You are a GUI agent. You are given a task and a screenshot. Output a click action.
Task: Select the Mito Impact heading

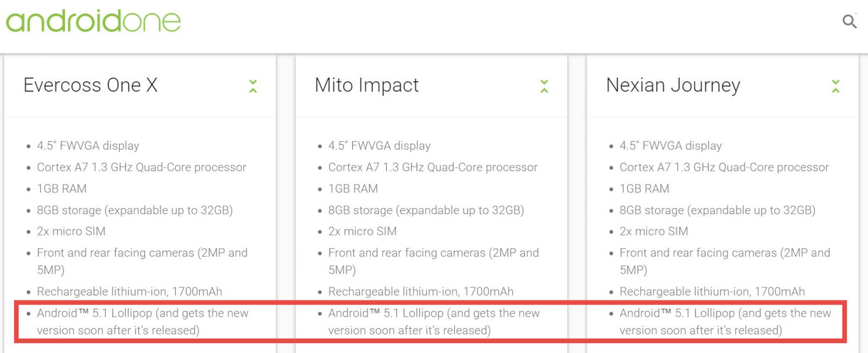(367, 85)
